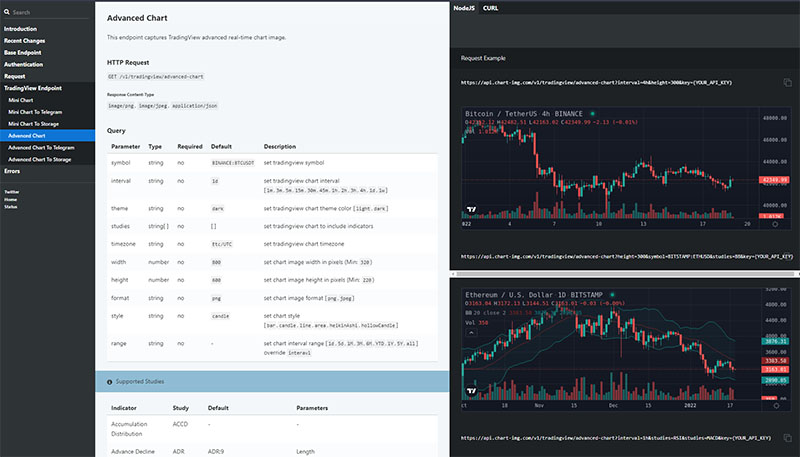
Task: Click the info icon beside Supported Studies
Action: (x=110, y=381)
